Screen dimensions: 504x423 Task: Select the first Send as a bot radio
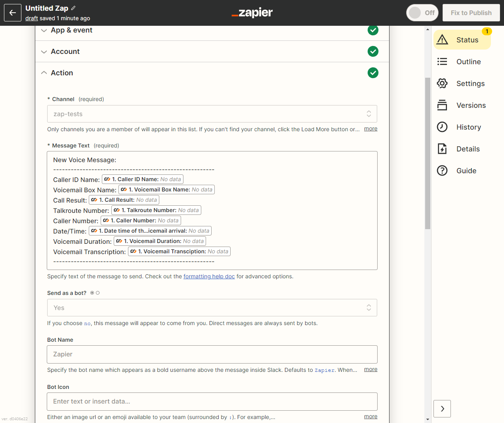(92, 293)
